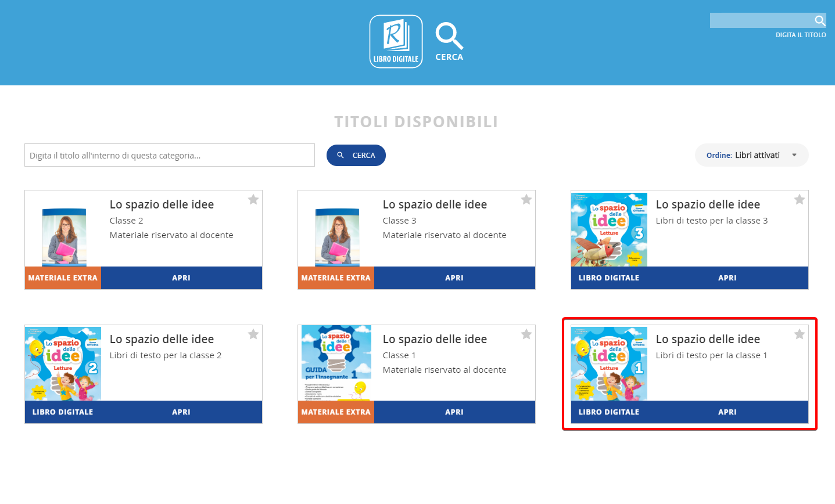Click the magnifier icon in top-right search box
The image size is (835, 504).
[819, 21]
